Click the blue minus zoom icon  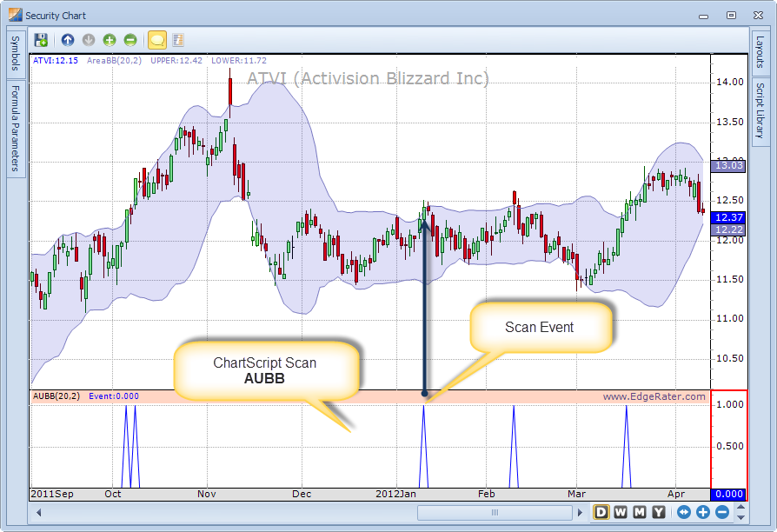coord(722,512)
